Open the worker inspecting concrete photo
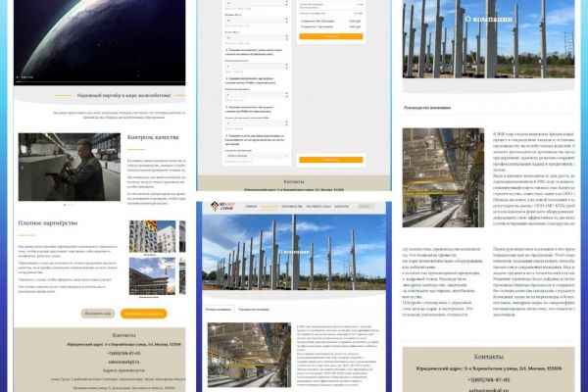588x392 pixels. (70, 167)
